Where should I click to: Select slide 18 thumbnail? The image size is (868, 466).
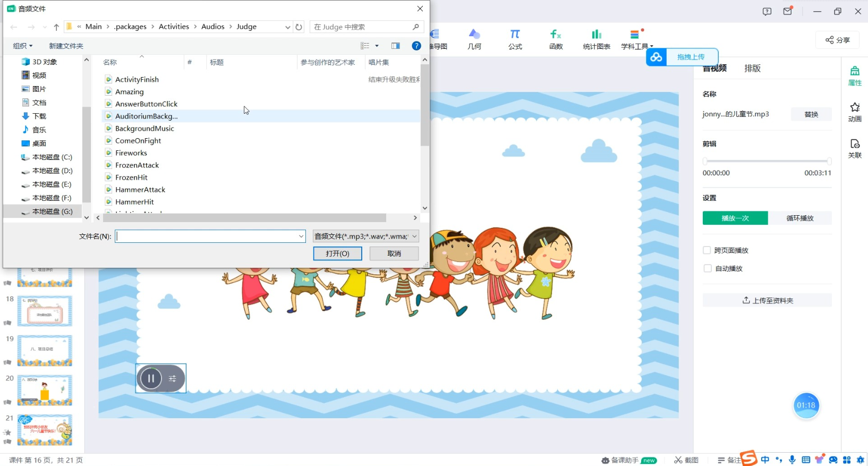click(45, 311)
